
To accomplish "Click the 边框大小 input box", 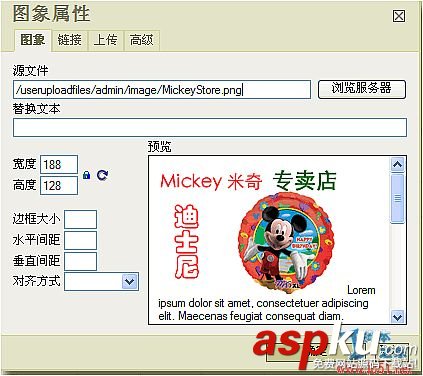I will tap(80, 219).
